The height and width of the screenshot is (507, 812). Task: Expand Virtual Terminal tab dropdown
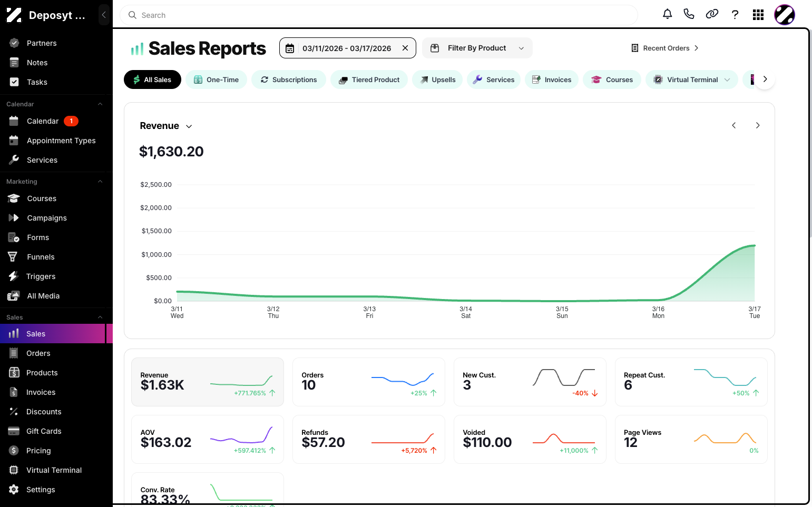click(x=727, y=80)
